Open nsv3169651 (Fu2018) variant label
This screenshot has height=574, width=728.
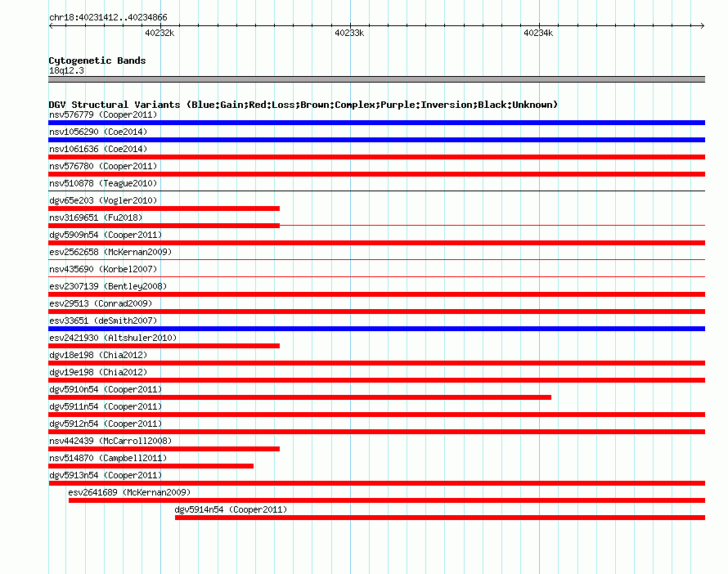[x=96, y=217]
